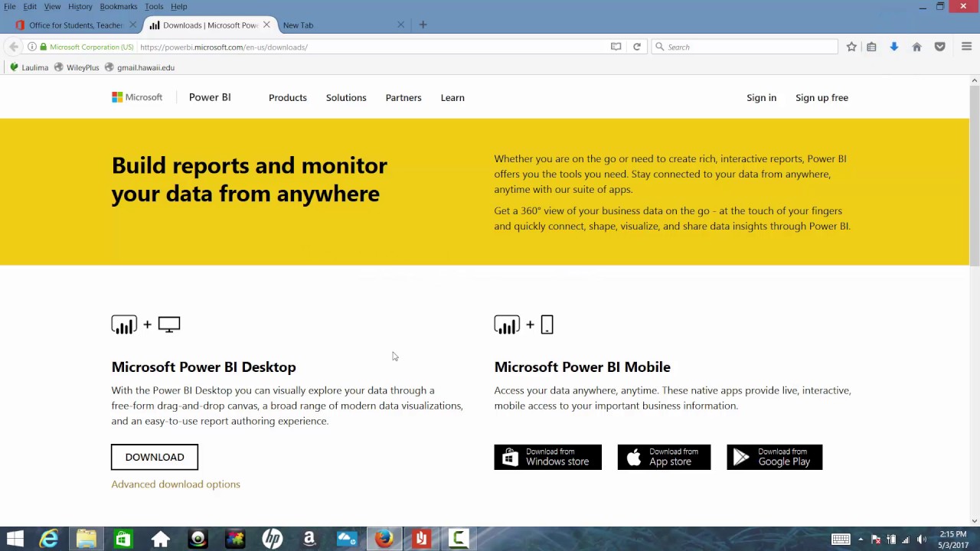Click the Power BI Desktop chart-and-monitor icon
The width and height of the screenshot is (980, 551).
(x=145, y=324)
